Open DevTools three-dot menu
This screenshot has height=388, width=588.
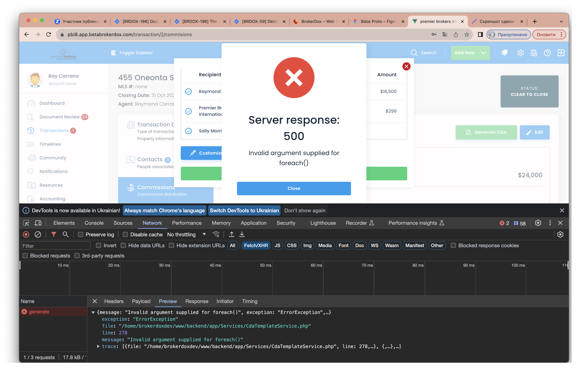point(550,223)
